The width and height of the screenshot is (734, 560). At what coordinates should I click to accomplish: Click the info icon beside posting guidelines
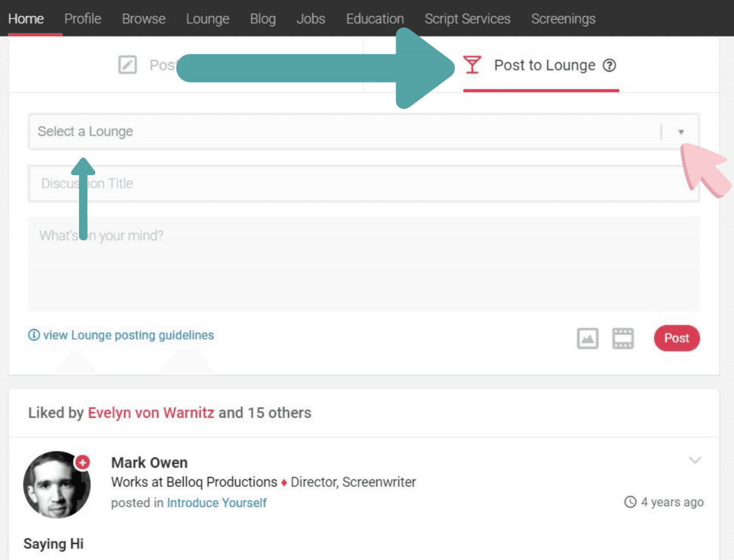tap(33, 335)
